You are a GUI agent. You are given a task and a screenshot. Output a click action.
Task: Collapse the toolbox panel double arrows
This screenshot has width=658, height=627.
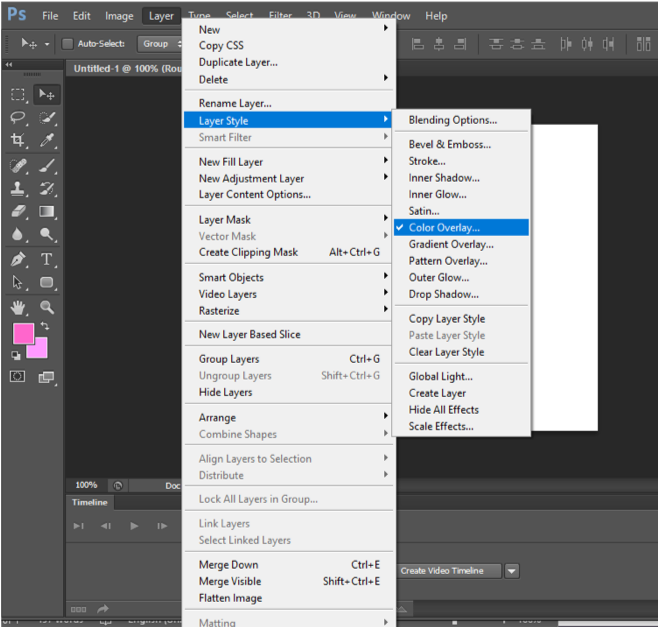[9, 65]
